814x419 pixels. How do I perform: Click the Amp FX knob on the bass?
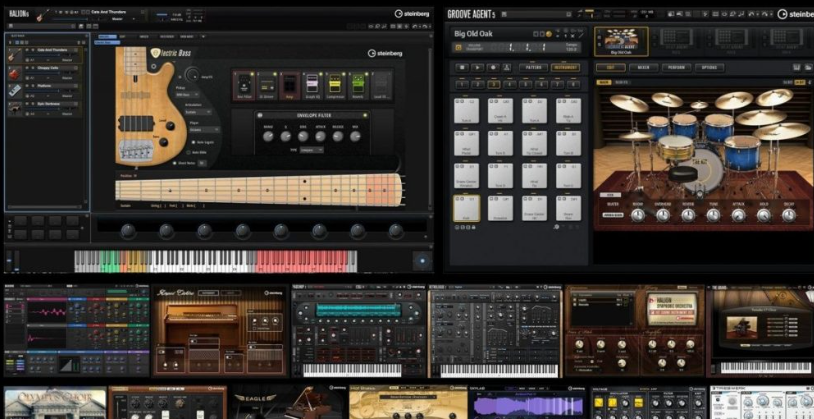193,74
